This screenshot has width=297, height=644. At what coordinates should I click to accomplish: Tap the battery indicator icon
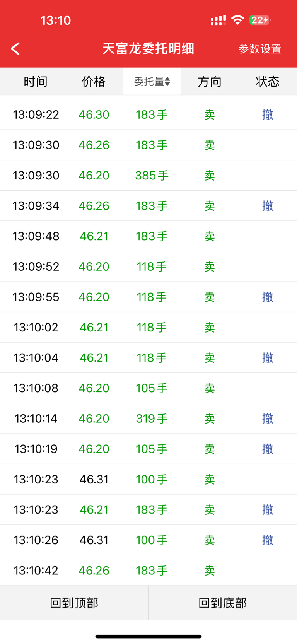[260, 20]
